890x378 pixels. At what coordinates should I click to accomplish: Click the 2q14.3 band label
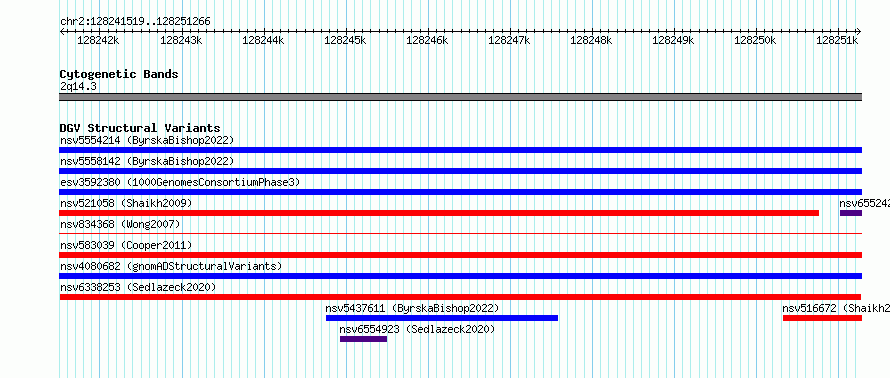click(78, 86)
